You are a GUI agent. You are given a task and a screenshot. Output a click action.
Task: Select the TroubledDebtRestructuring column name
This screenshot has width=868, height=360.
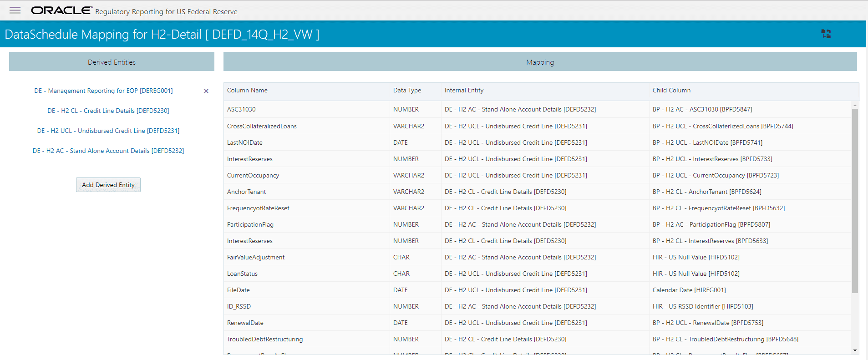tap(265, 339)
